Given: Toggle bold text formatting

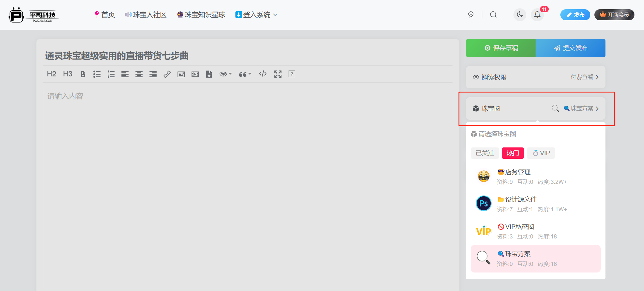Looking at the screenshot, I should pos(82,74).
